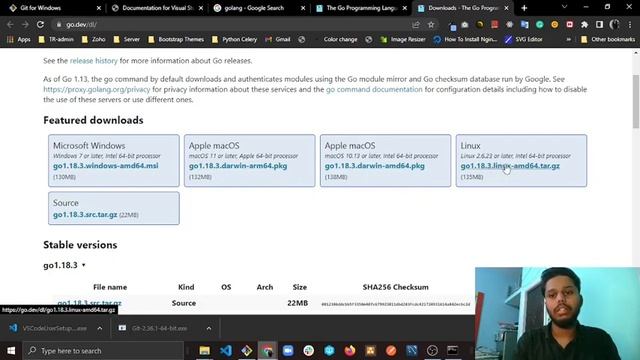This screenshot has height=360, width=640.
Task: Open Zoom from the taskbar
Action: (288, 351)
